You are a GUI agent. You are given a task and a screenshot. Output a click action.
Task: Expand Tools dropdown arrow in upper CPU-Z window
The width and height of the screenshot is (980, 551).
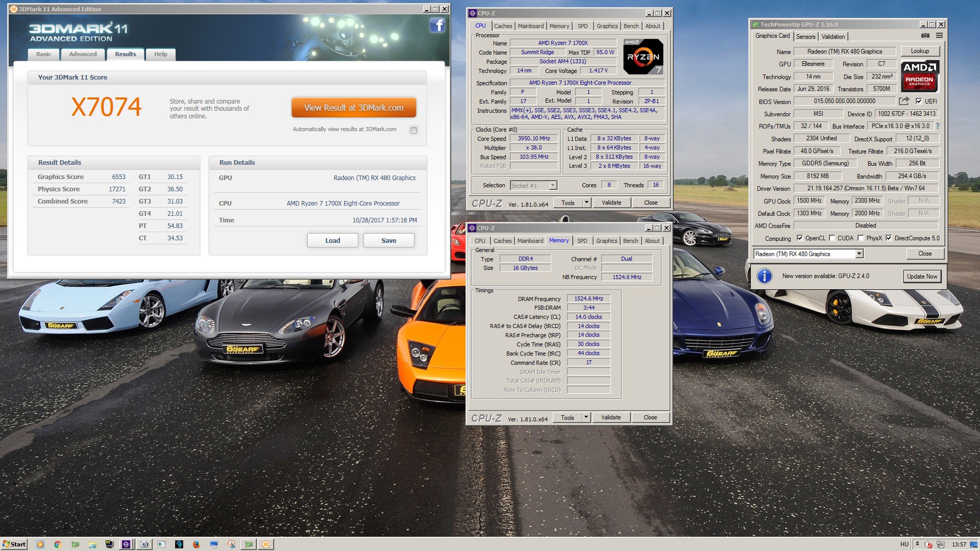(x=586, y=203)
